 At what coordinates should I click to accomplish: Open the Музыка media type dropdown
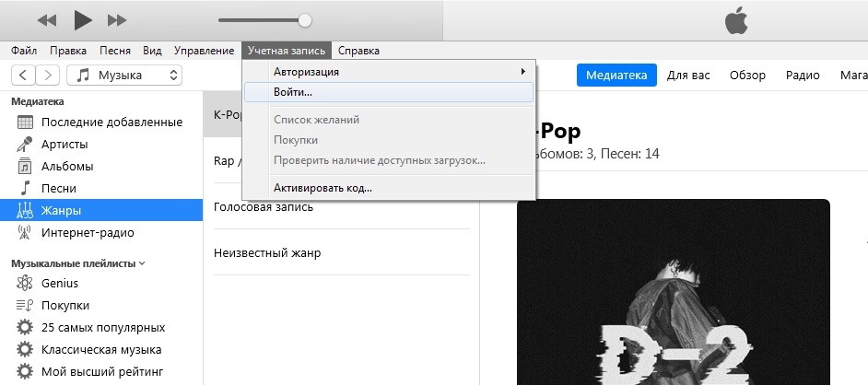(124, 75)
